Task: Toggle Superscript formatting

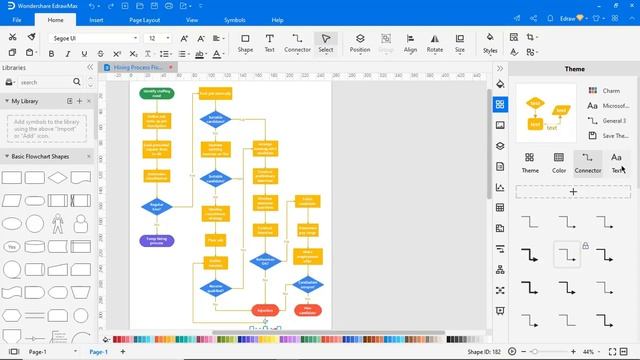Action: tap(117, 53)
